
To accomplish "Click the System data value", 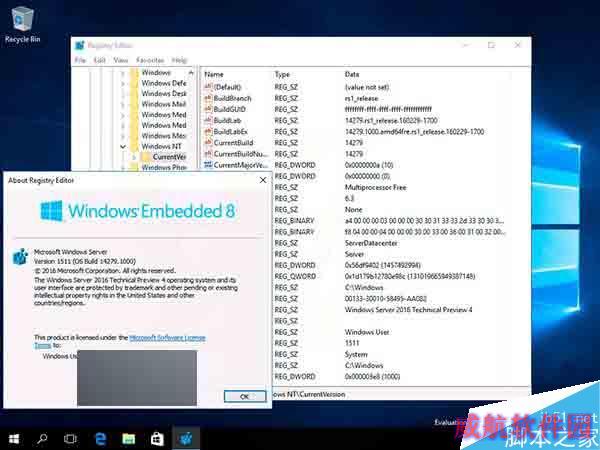I will [x=356, y=354].
